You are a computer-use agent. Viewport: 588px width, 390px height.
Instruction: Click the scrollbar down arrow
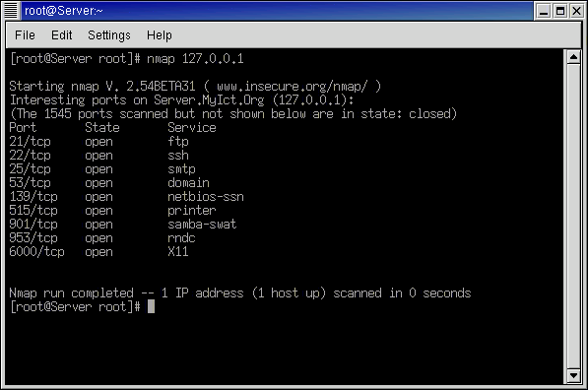coord(573,375)
